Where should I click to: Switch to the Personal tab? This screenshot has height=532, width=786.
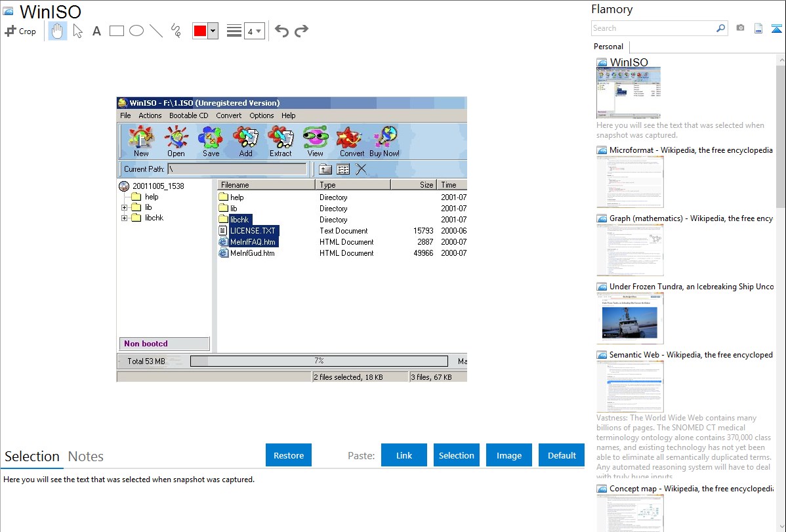(x=609, y=47)
